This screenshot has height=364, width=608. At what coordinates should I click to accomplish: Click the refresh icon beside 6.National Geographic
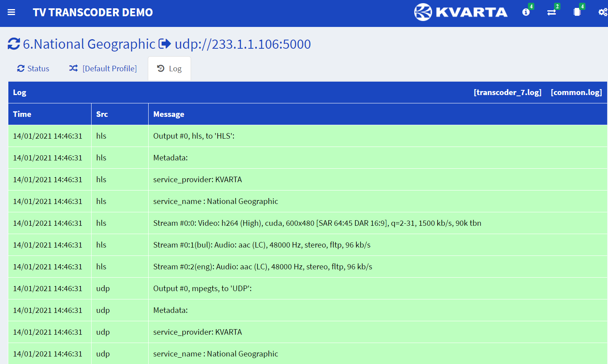click(x=14, y=44)
